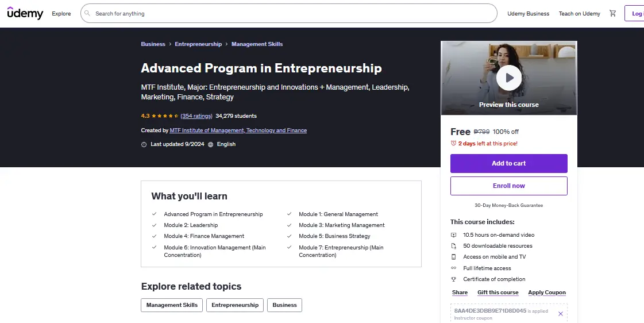Viewport: 644px width, 323px height.
Task: Click Module 4: Finance Management item
Action: [x=204, y=236]
